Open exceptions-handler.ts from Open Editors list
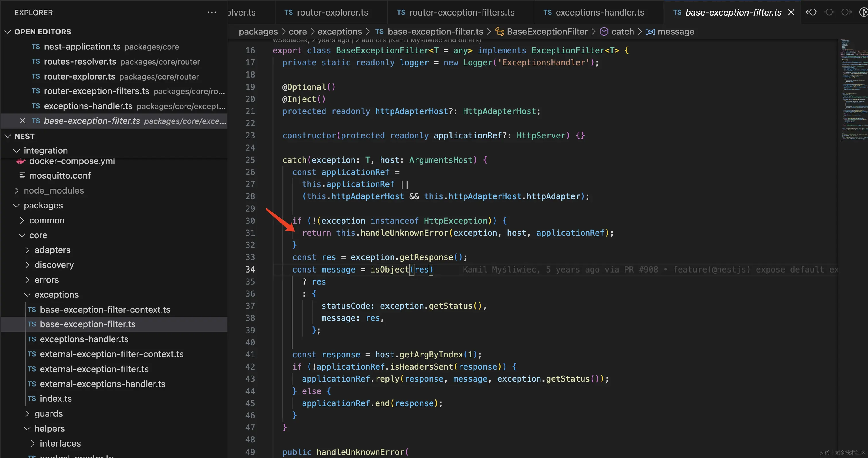868x458 pixels. coord(114,106)
